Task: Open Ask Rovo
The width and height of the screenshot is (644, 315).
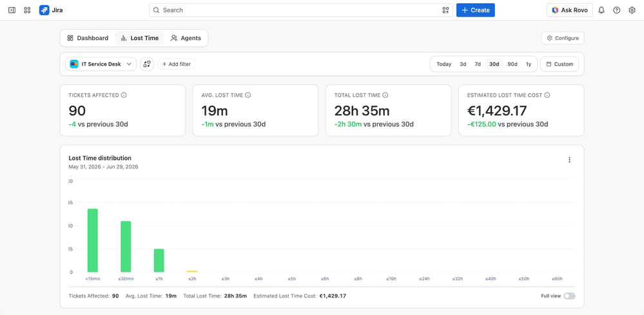Action: [x=570, y=10]
